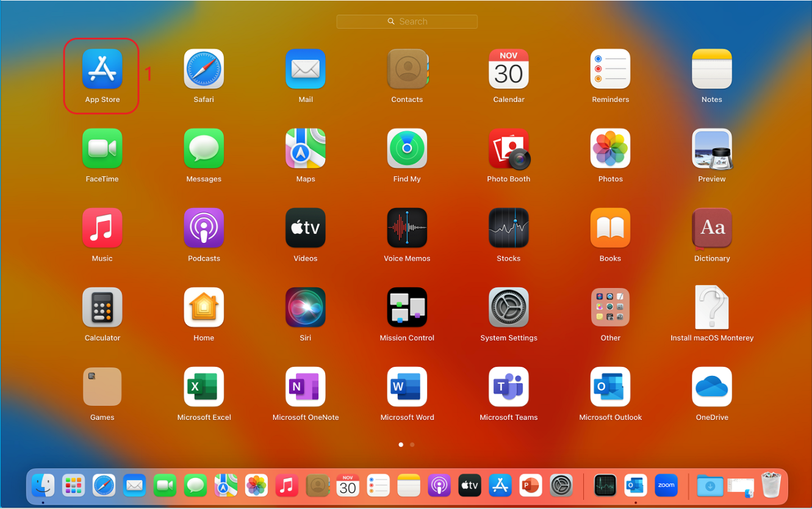Open Maps from the Launchpad grid
812x509 pixels.
pos(306,148)
